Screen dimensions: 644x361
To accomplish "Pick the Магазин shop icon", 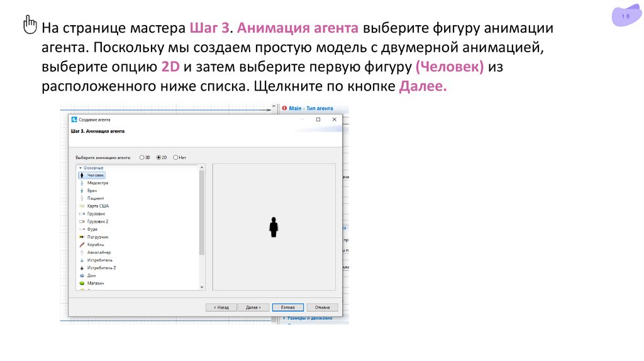I will 82,284.
